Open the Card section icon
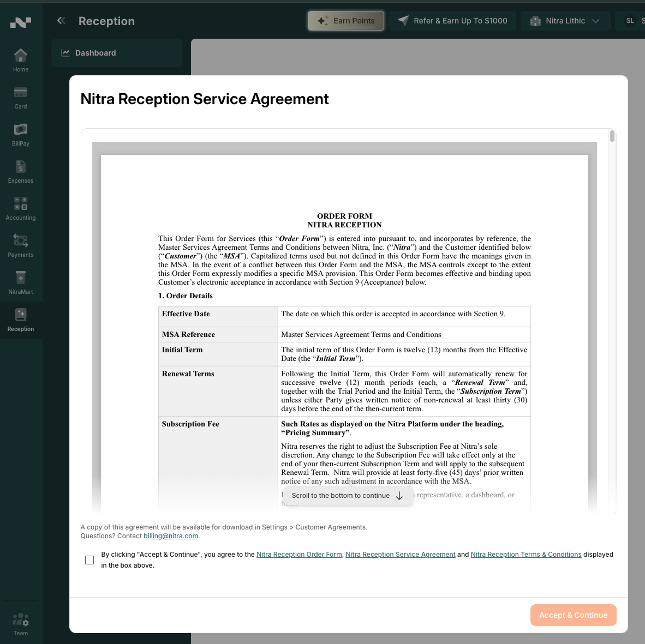This screenshot has width=645, height=644. click(21, 92)
